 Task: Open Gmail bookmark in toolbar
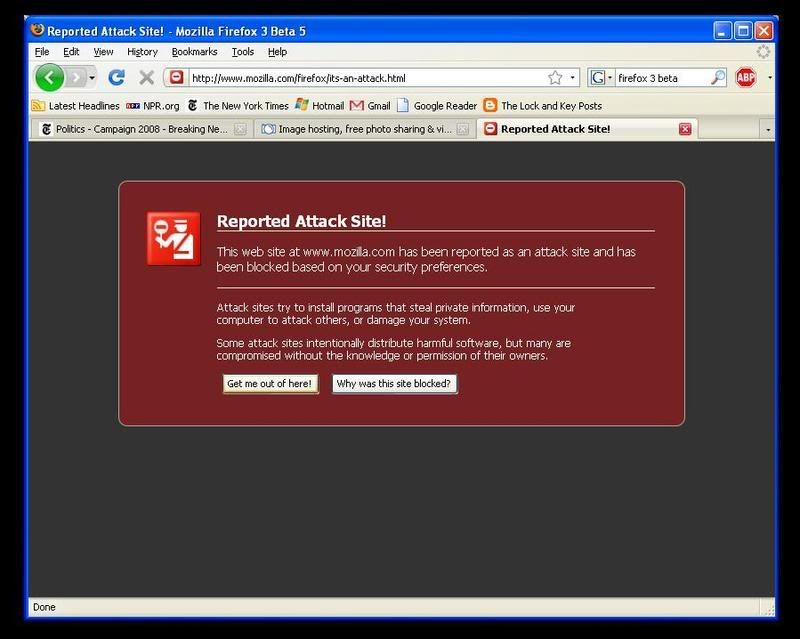[x=370, y=105]
